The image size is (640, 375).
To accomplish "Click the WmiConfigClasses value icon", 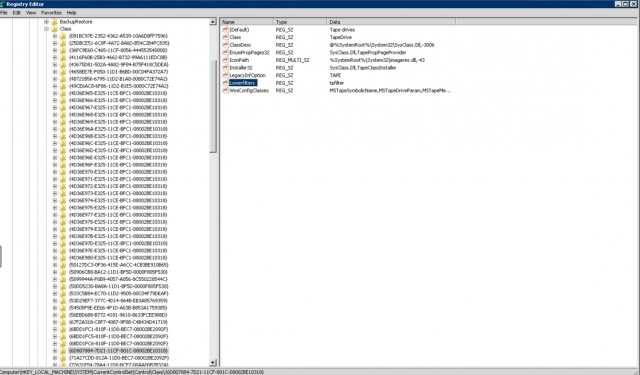I will 225,91.
